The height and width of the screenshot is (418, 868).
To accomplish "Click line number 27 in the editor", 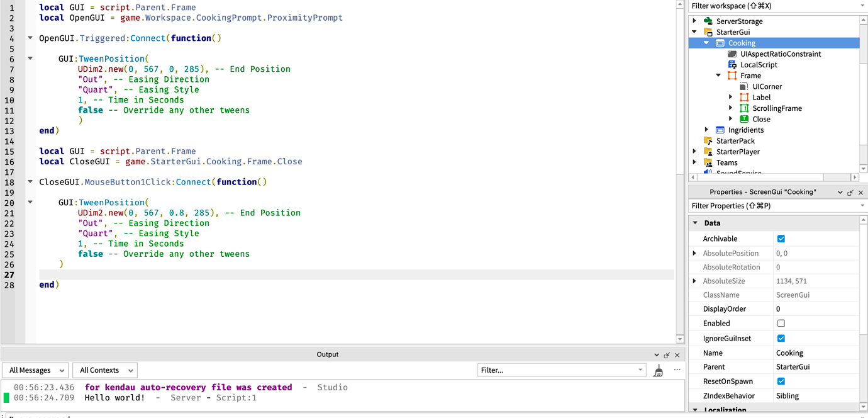I will click(x=9, y=274).
